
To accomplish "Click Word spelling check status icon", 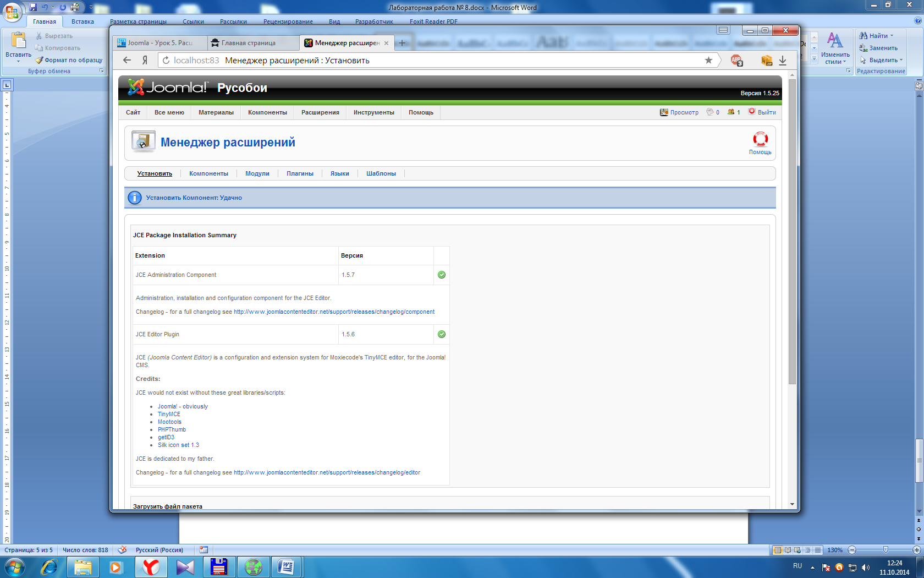I will [x=122, y=549].
